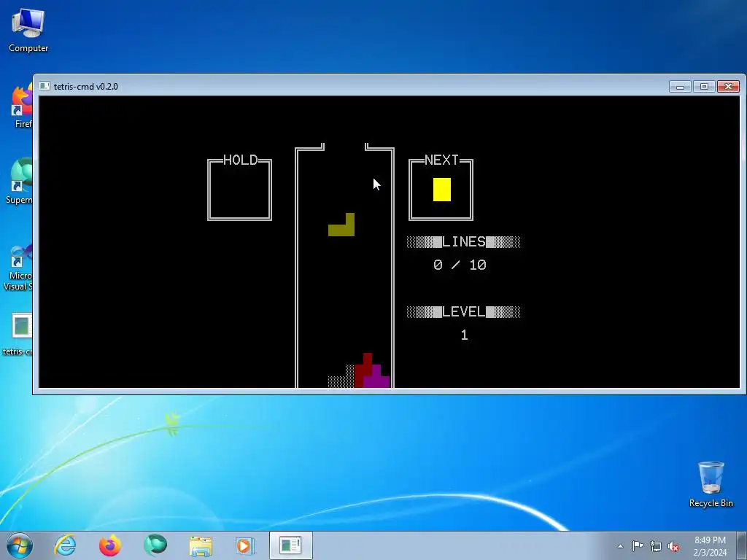This screenshot has width=747, height=560.
Task: Click the NEXT box label
Action: (x=441, y=160)
